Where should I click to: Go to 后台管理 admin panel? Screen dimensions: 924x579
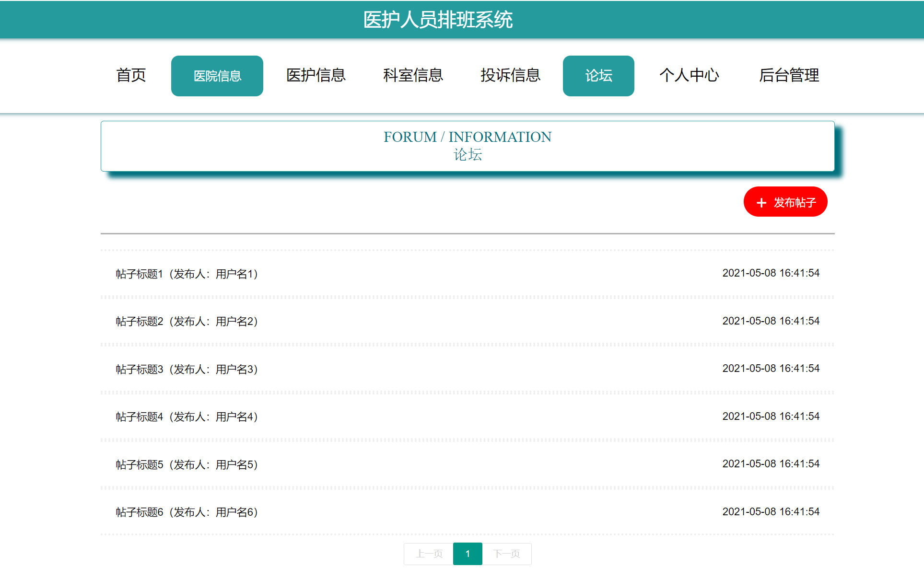pyautogui.click(x=789, y=75)
